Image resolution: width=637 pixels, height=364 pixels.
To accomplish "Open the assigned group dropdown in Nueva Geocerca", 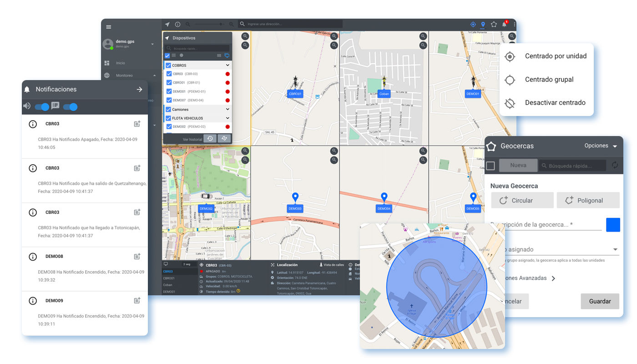I will [615, 249].
